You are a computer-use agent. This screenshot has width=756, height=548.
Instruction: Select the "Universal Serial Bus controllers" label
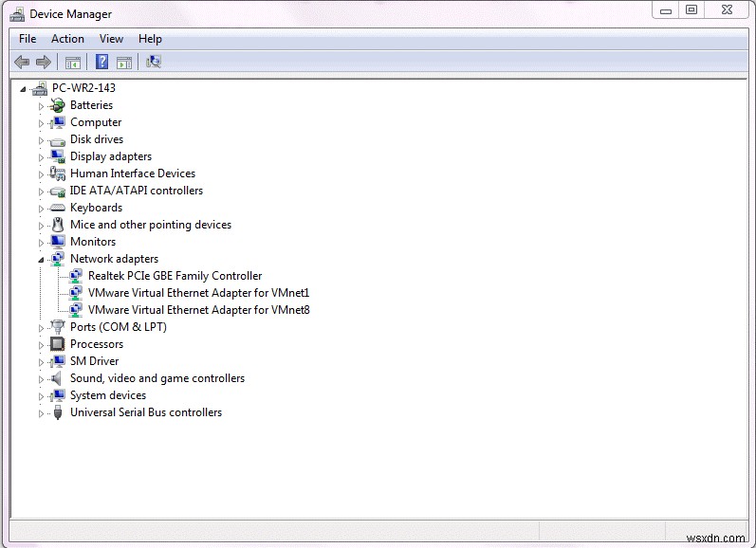(146, 412)
